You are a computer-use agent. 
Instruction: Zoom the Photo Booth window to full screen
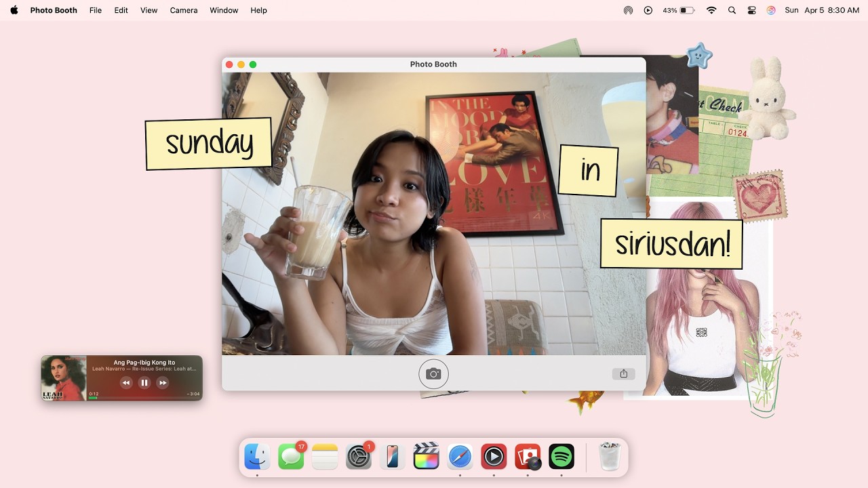(x=253, y=64)
